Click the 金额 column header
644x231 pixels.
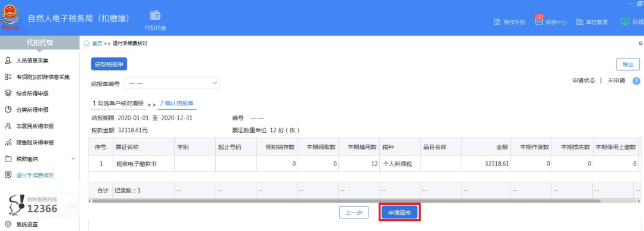[486, 147]
